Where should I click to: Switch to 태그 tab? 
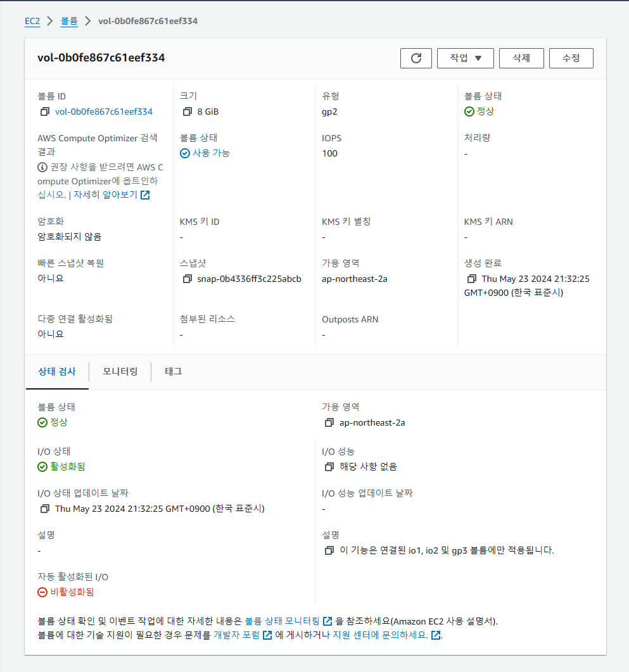pyautogui.click(x=174, y=372)
